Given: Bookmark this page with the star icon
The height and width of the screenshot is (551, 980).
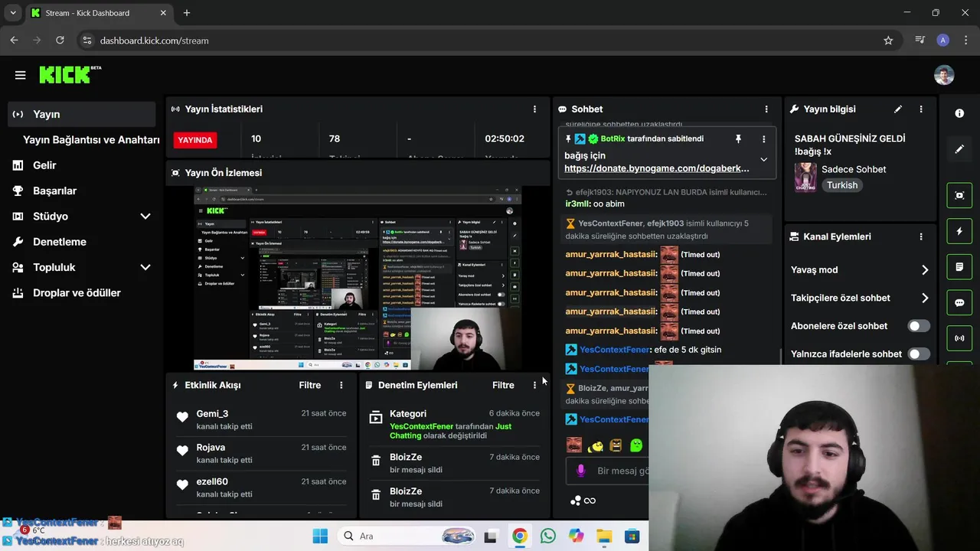Looking at the screenshot, I should coord(888,41).
